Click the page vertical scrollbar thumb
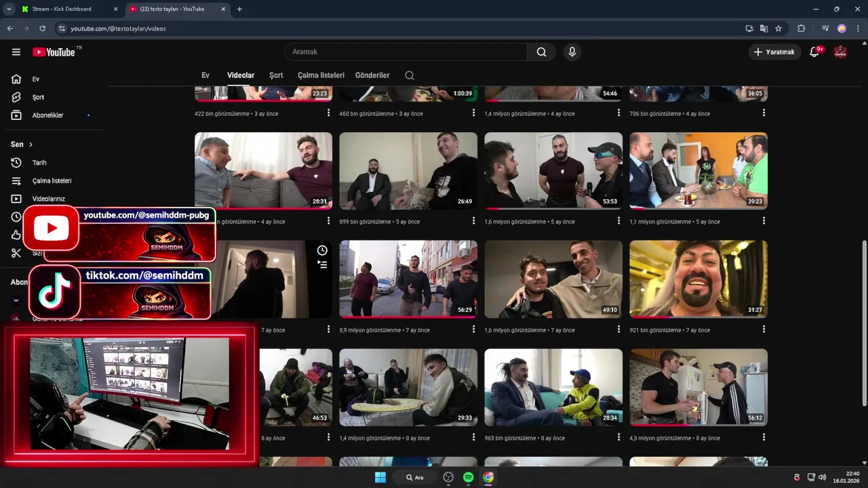Screen dimensions: 868x488 [x=863, y=323]
